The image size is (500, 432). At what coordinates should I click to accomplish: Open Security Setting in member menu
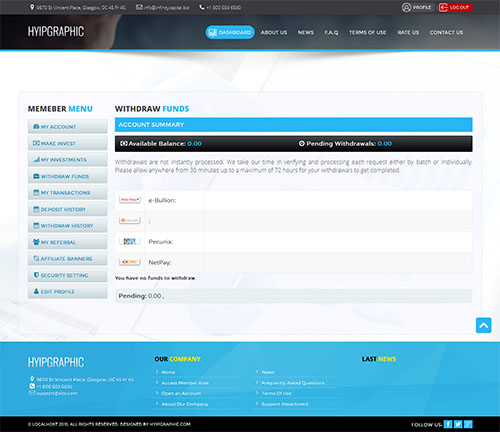click(x=67, y=275)
